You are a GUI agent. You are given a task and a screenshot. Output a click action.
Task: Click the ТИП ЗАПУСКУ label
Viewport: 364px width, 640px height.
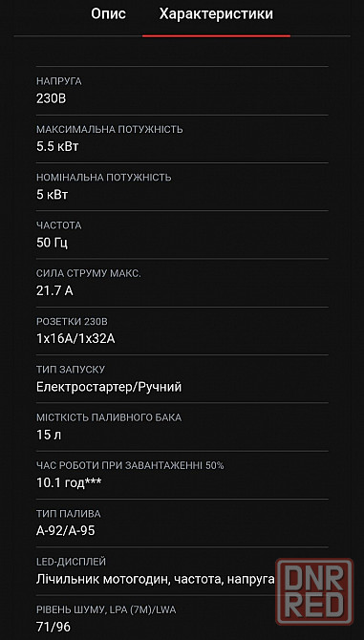(x=71, y=370)
